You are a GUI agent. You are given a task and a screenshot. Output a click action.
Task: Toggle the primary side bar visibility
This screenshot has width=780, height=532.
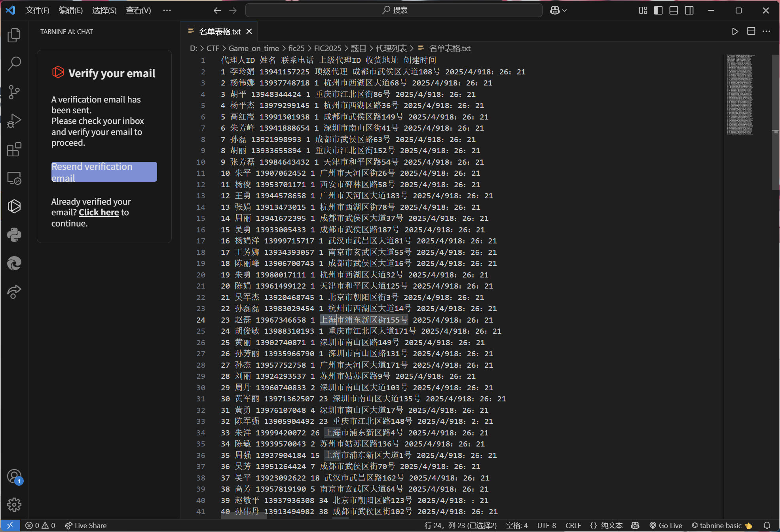click(658, 10)
